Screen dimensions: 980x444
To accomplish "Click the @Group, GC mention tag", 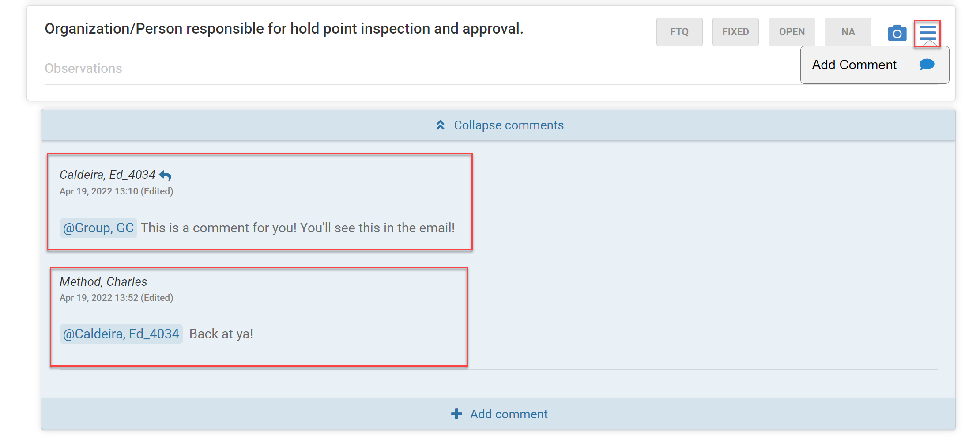I will pos(98,228).
